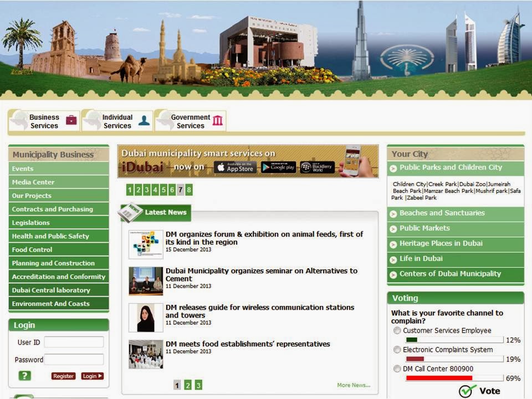This screenshot has width=532, height=399.
Task: Open wireless communication stations guide headline
Action: [x=260, y=311]
